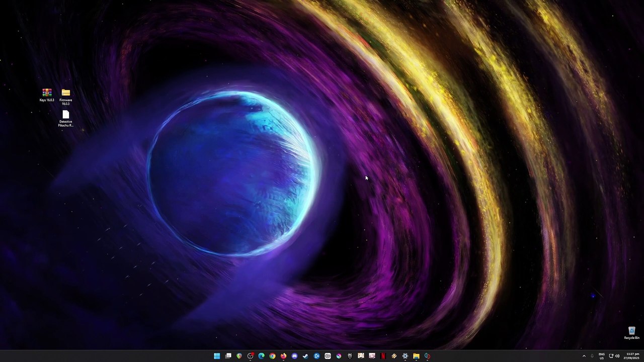This screenshot has height=362, width=644.
Task: Open the volume control in the tray
Action: tap(617, 356)
